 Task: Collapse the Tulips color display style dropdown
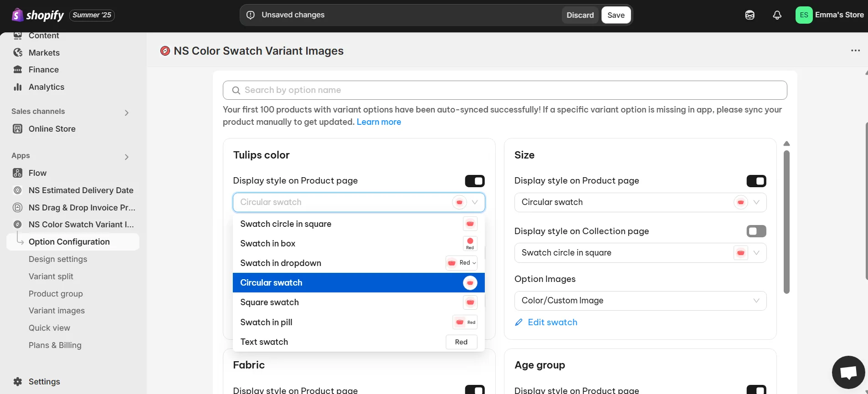[x=359, y=202]
